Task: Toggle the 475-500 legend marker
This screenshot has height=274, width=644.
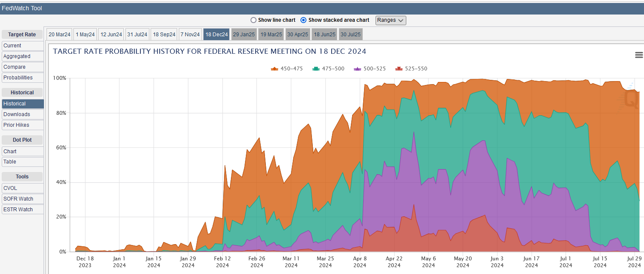Action: point(316,69)
